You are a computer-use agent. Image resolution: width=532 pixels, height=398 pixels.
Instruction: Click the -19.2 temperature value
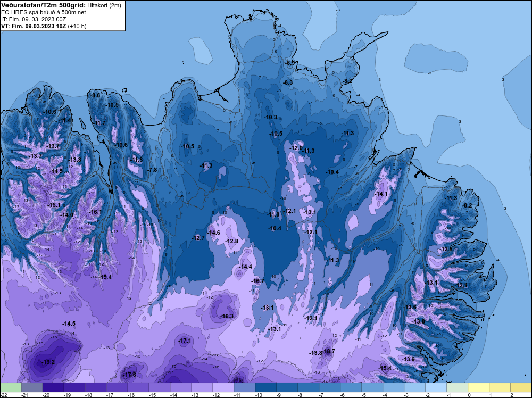point(48,362)
